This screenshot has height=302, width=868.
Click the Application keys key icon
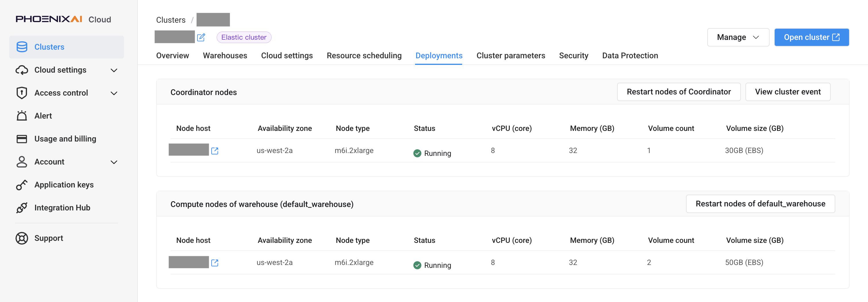click(22, 185)
